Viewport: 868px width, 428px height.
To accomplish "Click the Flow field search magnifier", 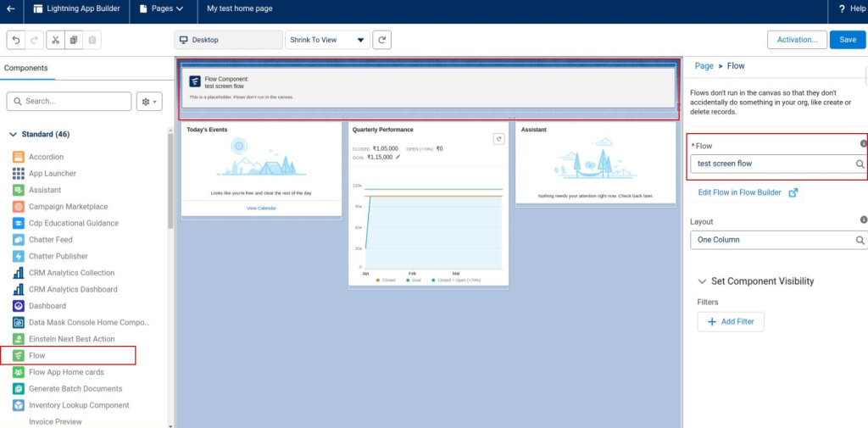I will click(x=860, y=164).
